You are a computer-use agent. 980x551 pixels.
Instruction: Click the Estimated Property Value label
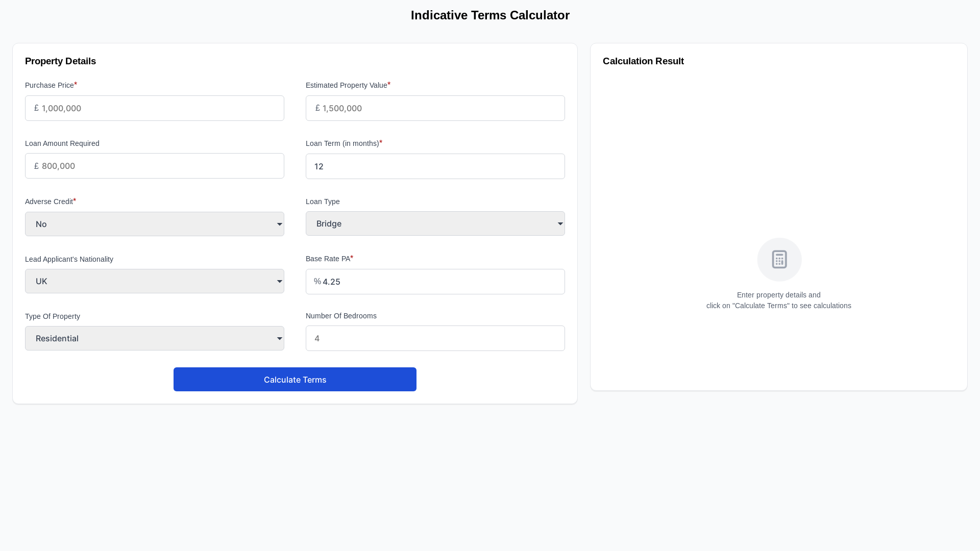[347, 85]
